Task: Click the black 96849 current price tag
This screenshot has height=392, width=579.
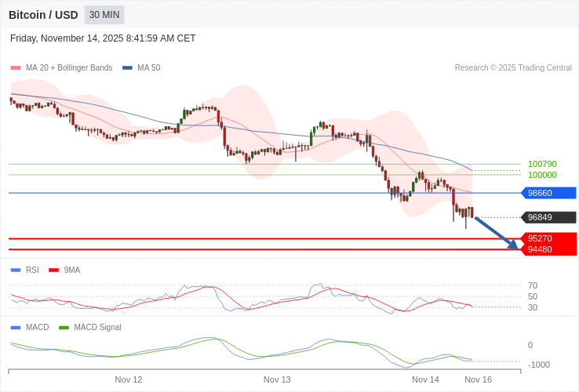Action: [x=548, y=217]
